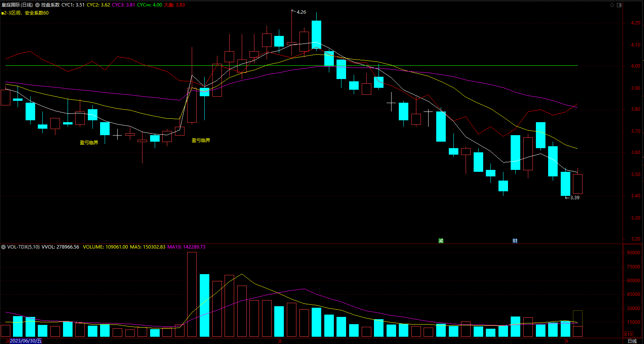The width and height of the screenshot is (644, 344).
Task: Click the 90000 volume axis label
Action: coord(634,253)
